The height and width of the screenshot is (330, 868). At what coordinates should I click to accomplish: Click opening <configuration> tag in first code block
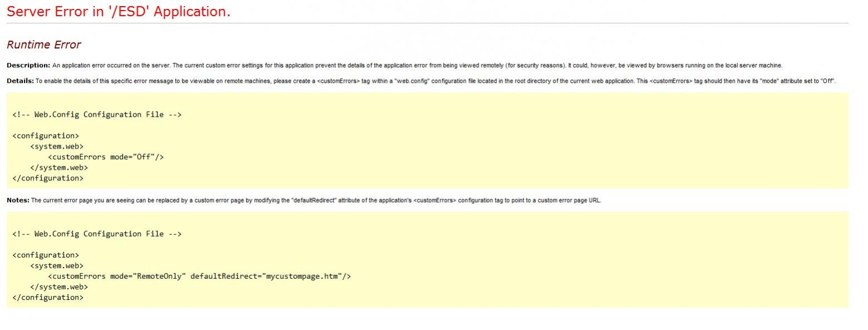point(46,136)
